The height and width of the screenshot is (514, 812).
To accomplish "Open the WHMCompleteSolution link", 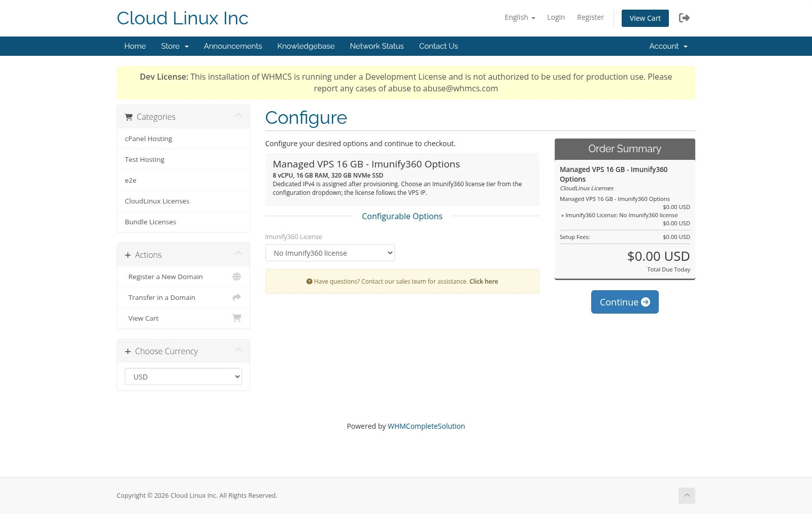I will 426,426.
